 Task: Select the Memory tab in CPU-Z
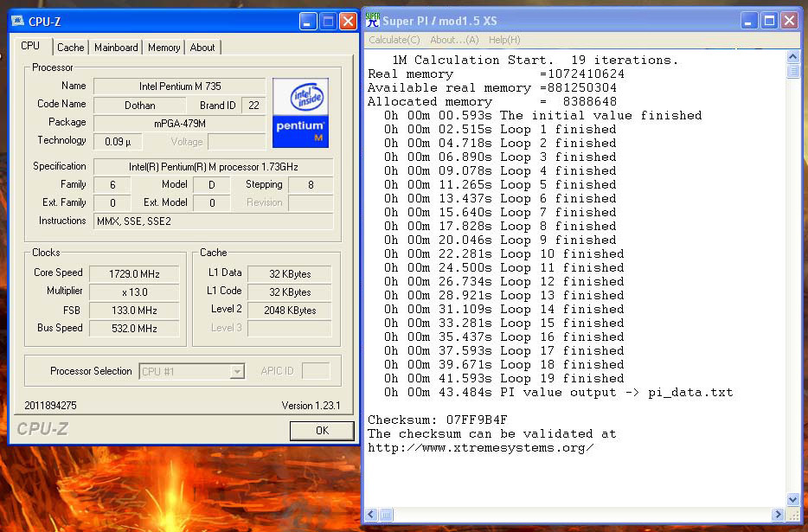[164, 48]
